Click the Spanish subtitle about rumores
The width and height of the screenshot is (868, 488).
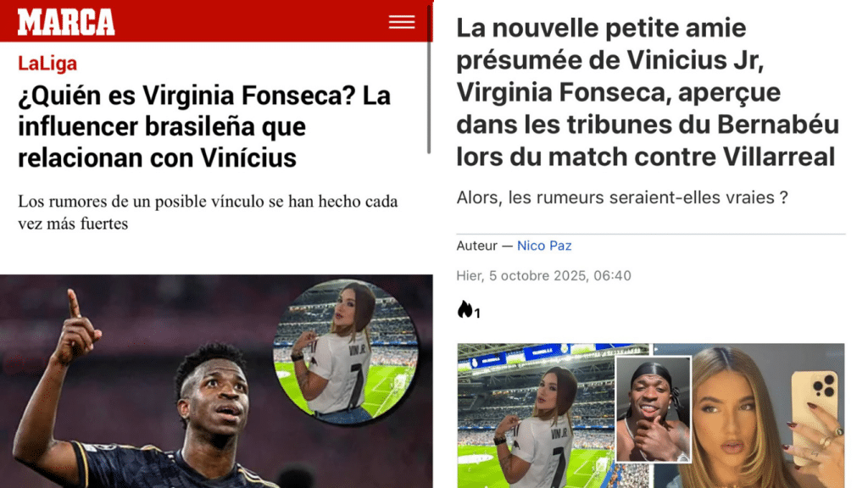pos(208,213)
